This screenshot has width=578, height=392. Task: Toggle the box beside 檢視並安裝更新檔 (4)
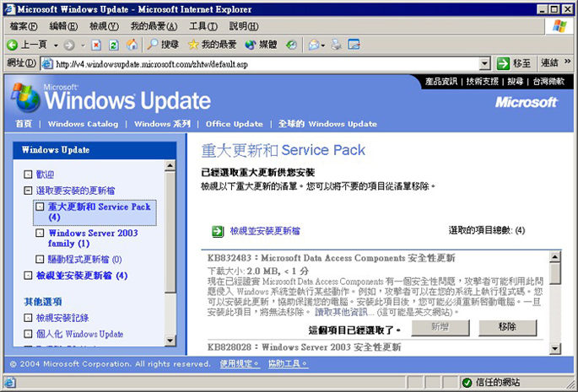click(28, 276)
